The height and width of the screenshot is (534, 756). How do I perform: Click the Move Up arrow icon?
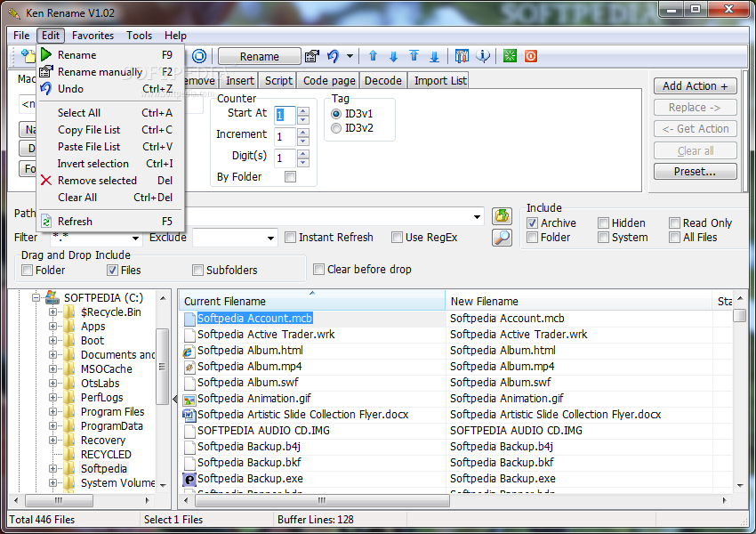(x=373, y=56)
